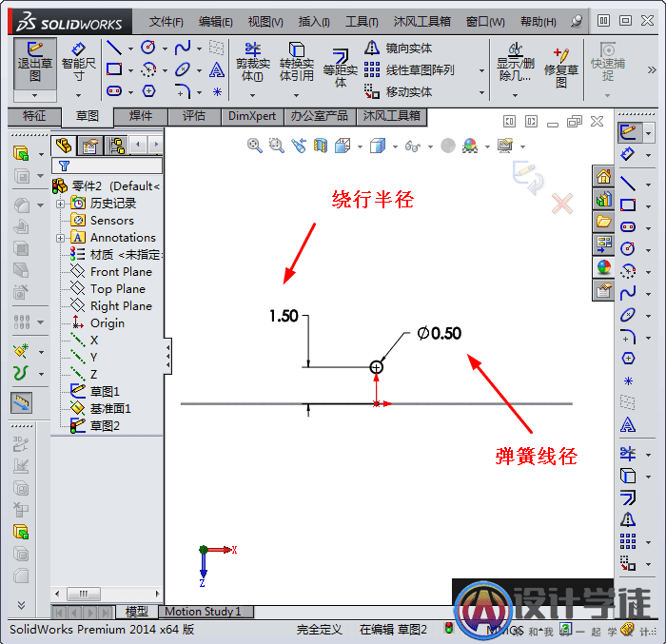Select the Polygon tool in the ribbon
666x644 pixels.
click(x=148, y=91)
